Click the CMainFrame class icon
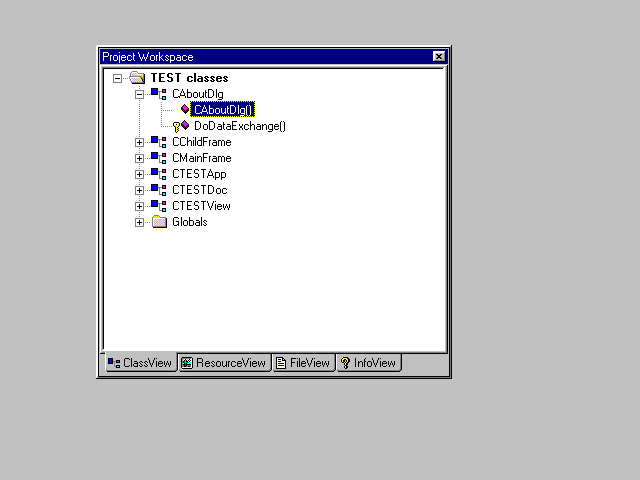This screenshot has height=480, width=640. point(158,158)
